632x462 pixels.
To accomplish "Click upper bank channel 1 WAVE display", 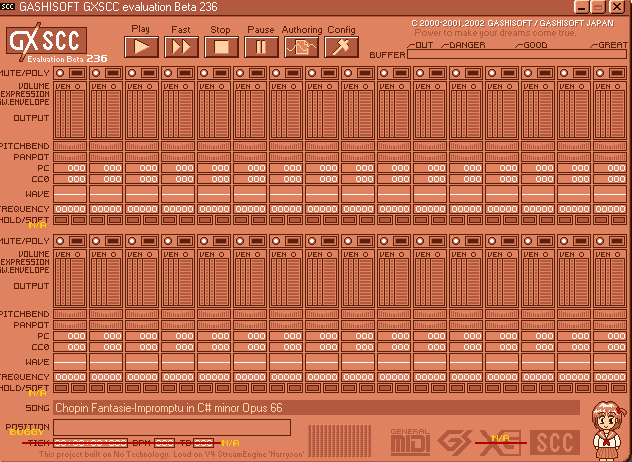I will [x=70, y=194].
